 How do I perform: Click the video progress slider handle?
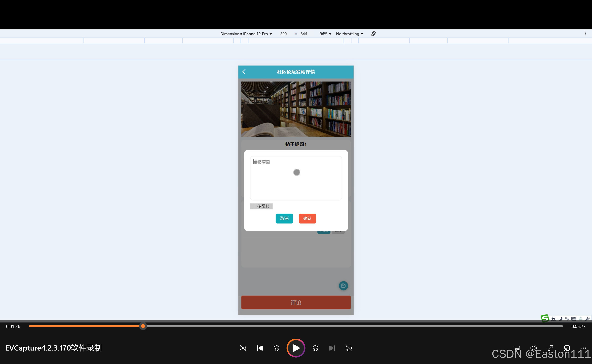143,326
